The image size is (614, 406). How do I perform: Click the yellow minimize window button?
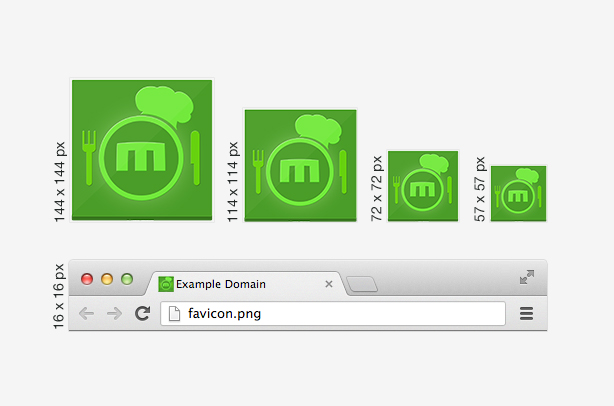[107, 279]
